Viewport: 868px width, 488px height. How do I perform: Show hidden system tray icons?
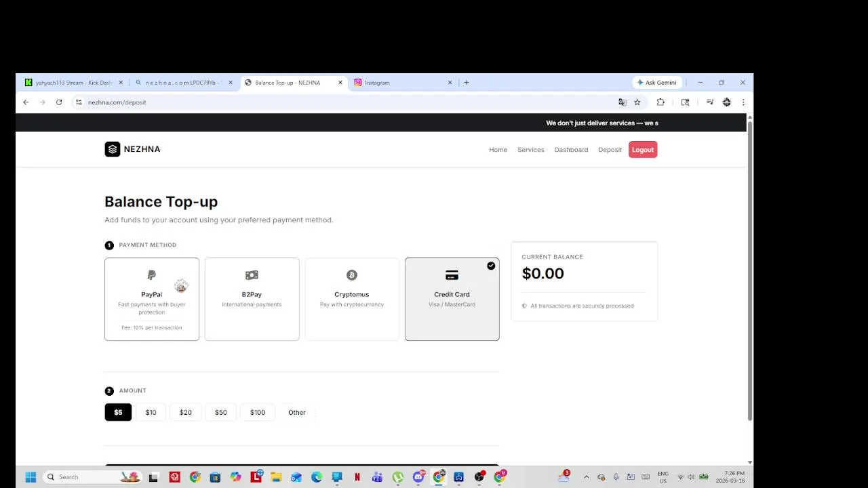pyautogui.click(x=587, y=477)
